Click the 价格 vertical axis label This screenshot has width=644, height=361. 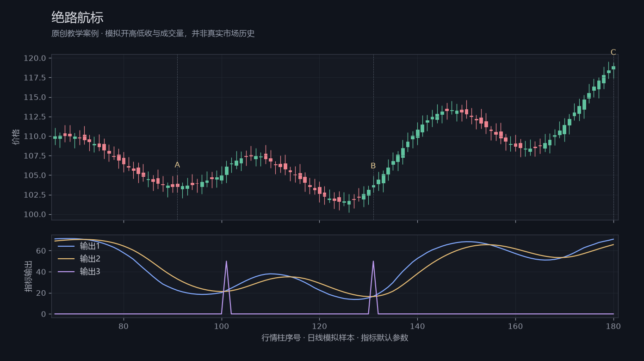point(16,137)
